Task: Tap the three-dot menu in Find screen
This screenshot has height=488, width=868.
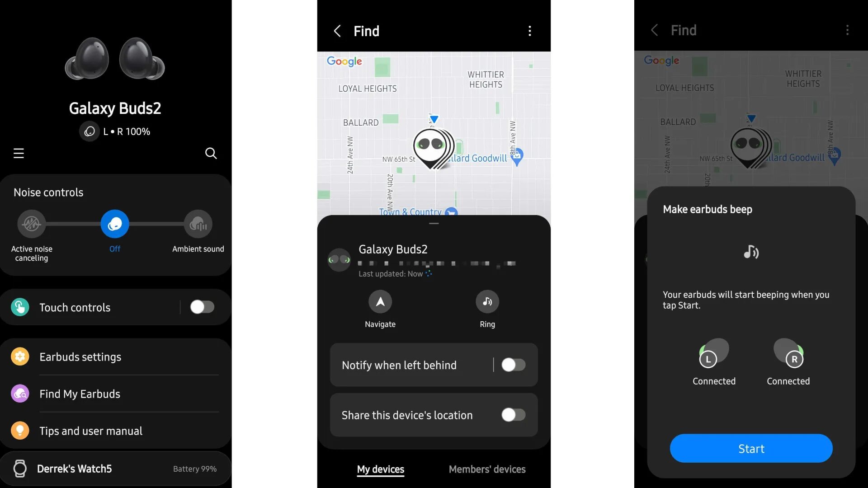Action: [529, 31]
